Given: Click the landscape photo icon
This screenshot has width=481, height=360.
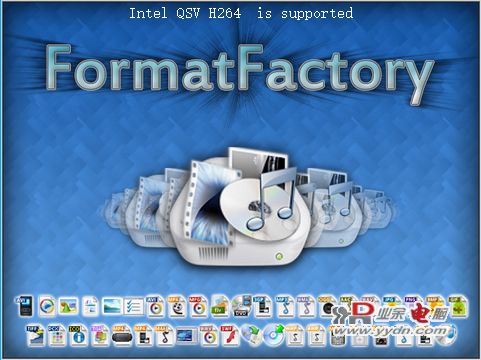Looking at the screenshot, I should [x=112, y=306].
